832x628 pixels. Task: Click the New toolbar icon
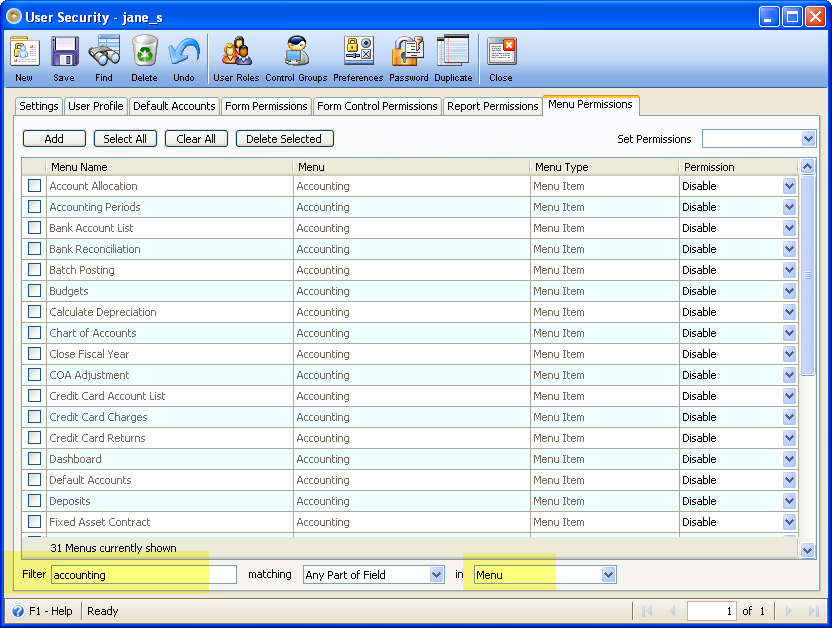(x=24, y=58)
